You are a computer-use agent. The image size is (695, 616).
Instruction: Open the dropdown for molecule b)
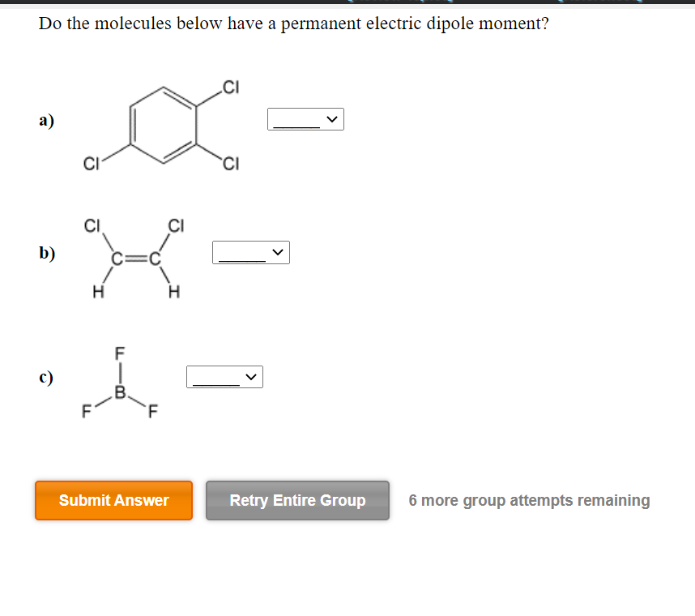251,252
